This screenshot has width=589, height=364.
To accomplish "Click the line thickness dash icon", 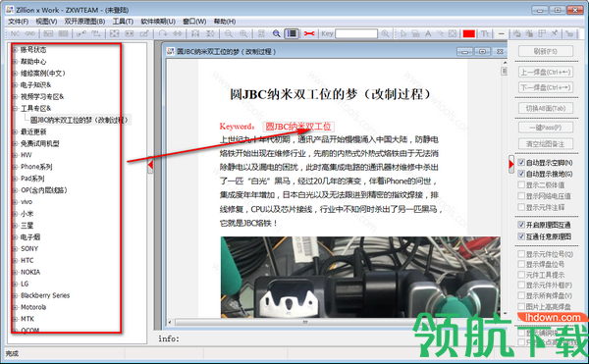I will coord(501,33).
